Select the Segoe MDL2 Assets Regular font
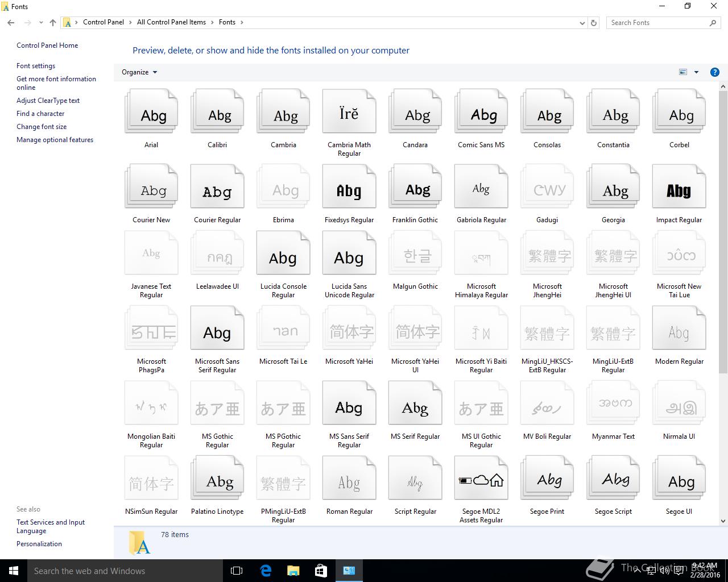Screen dimensions: 728x582 click(481, 479)
